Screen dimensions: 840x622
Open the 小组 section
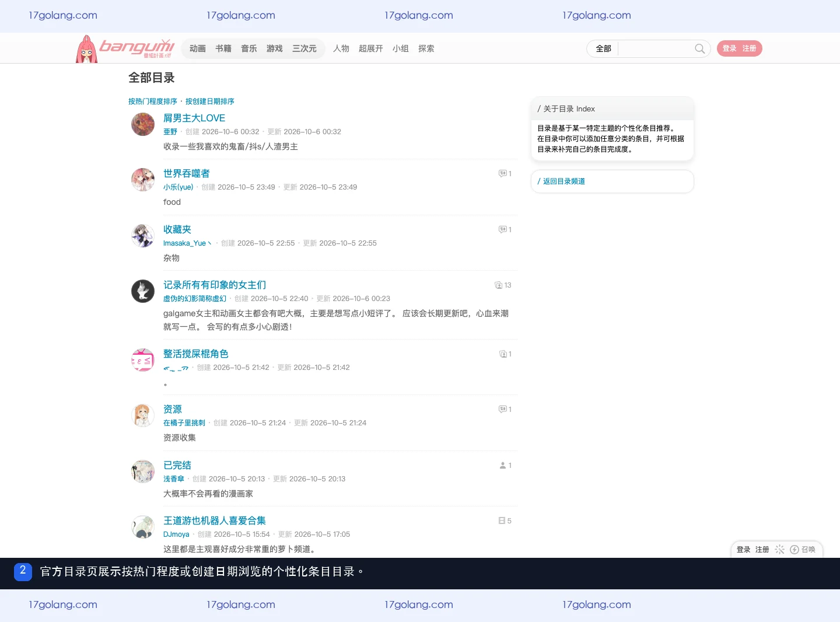click(x=401, y=48)
